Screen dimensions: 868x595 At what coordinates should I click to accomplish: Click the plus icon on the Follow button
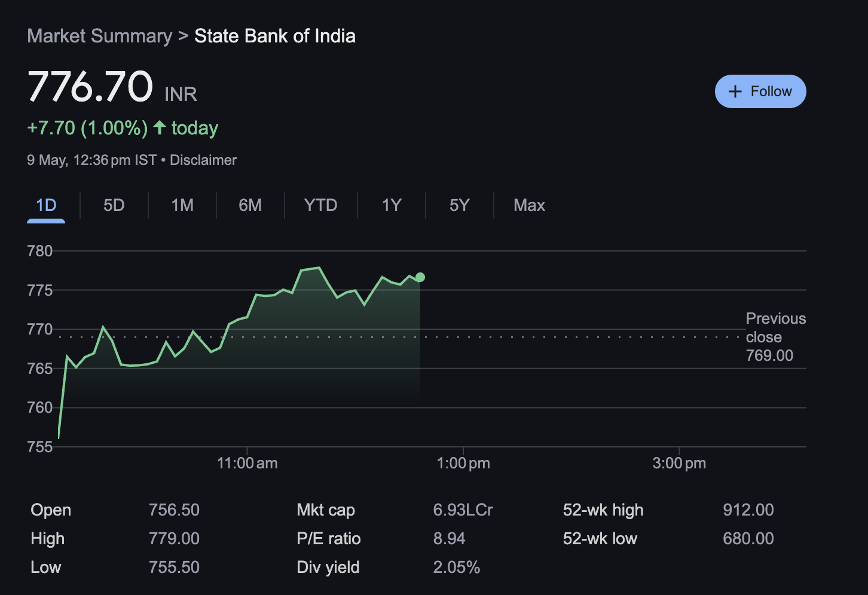(x=735, y=91)
